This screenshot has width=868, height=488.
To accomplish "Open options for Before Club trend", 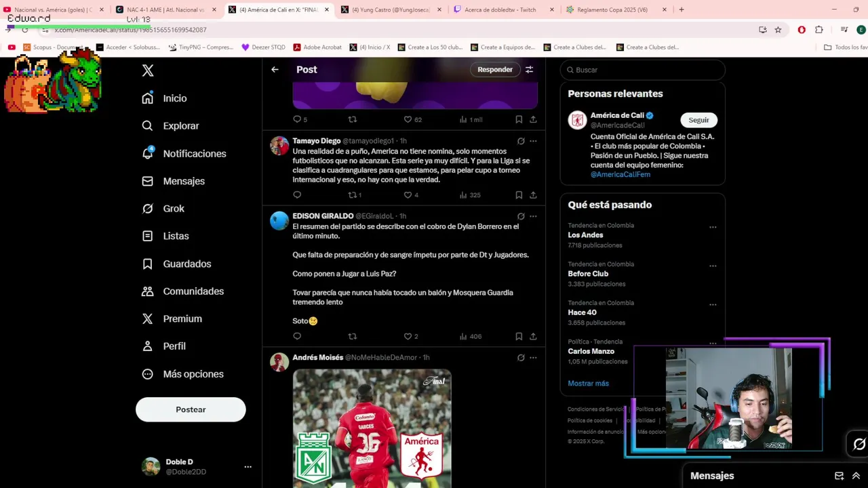I will point(713,266).
